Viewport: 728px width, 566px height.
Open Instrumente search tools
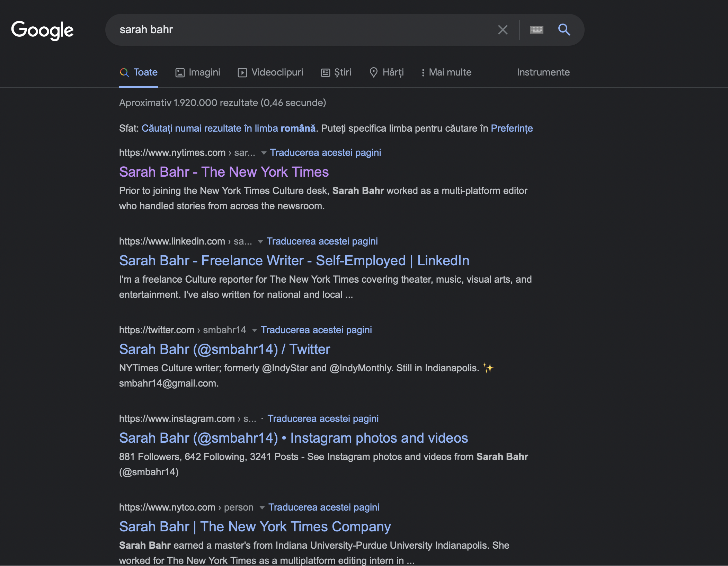543,72
